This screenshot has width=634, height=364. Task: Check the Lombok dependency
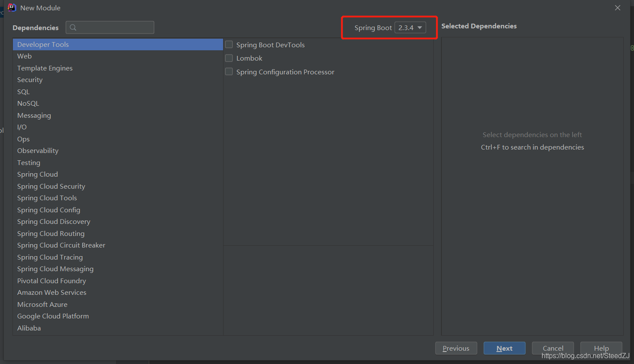pos(229,58)
